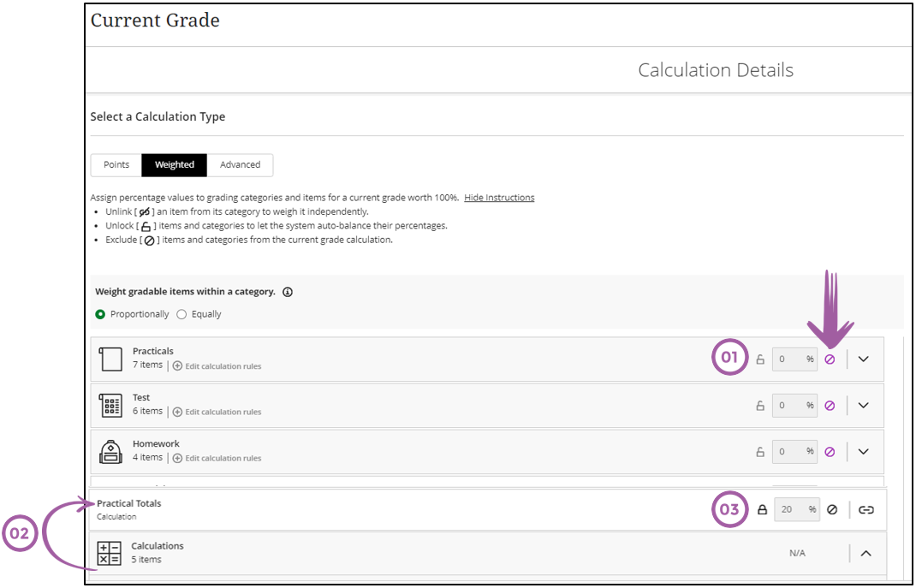Switch to Points calculation type
Screen dimensions: 916x588
pyautogui.click(x=116, y=164)
